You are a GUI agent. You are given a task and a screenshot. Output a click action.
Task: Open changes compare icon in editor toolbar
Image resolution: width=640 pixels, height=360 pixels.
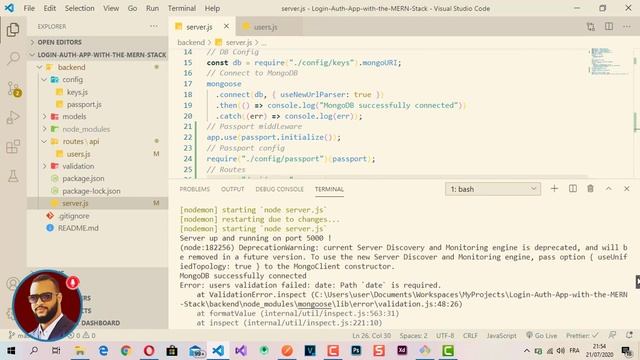(591, 27)
